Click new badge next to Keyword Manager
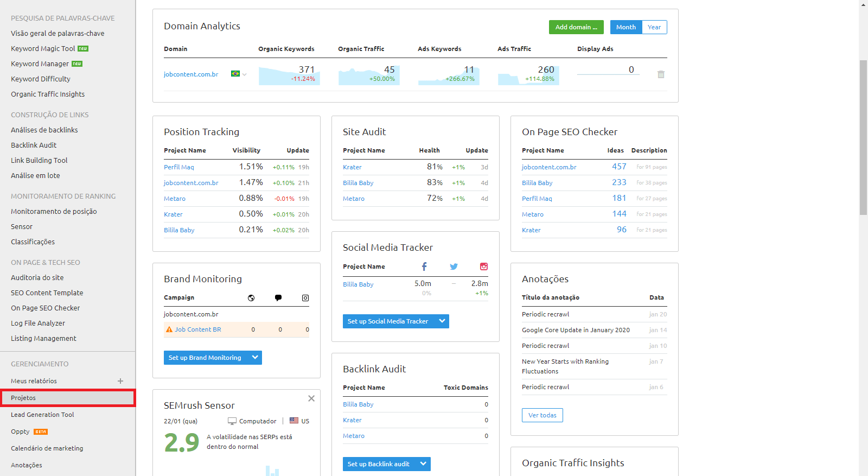Screen dimensions: 868x476 click(x=77, y=64)
